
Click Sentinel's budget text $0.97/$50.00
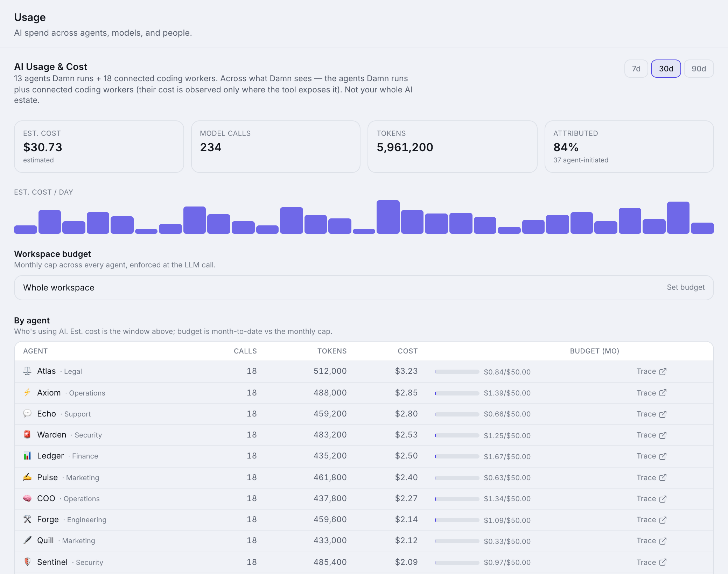point(507,562)
